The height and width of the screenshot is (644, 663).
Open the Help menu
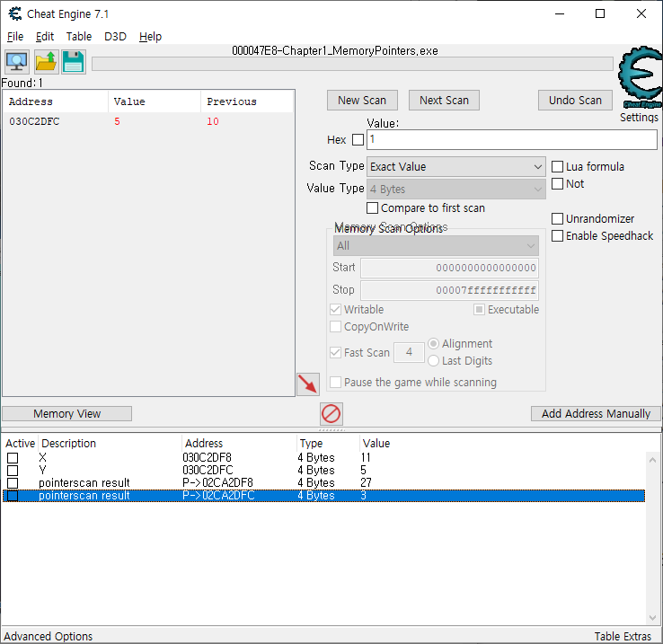[150, 36]
